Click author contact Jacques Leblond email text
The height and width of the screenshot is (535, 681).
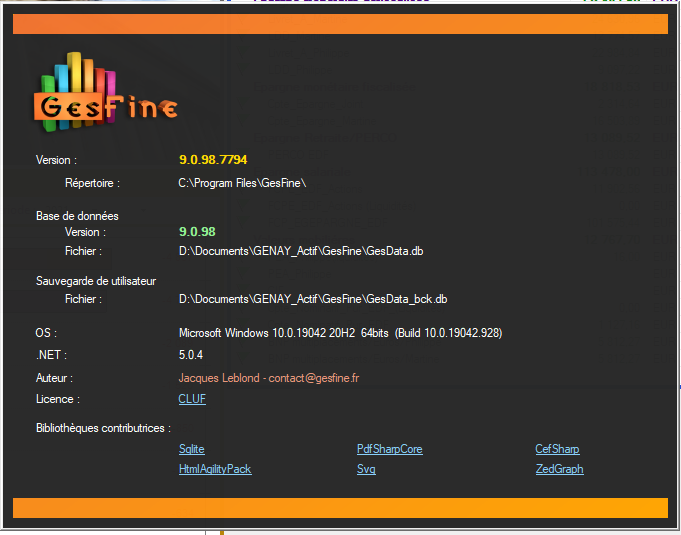point(268,378)
